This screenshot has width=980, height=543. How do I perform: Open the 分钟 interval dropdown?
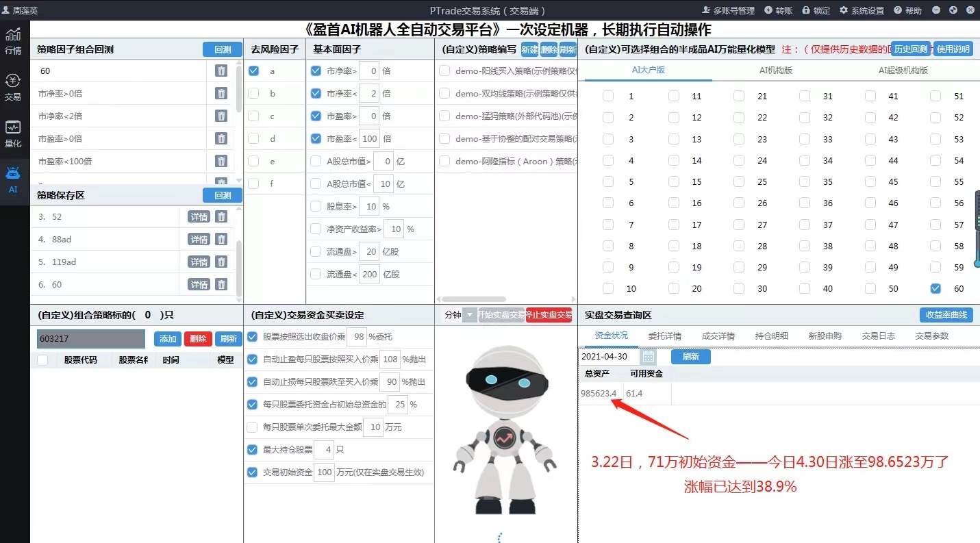tap(469, 315)
